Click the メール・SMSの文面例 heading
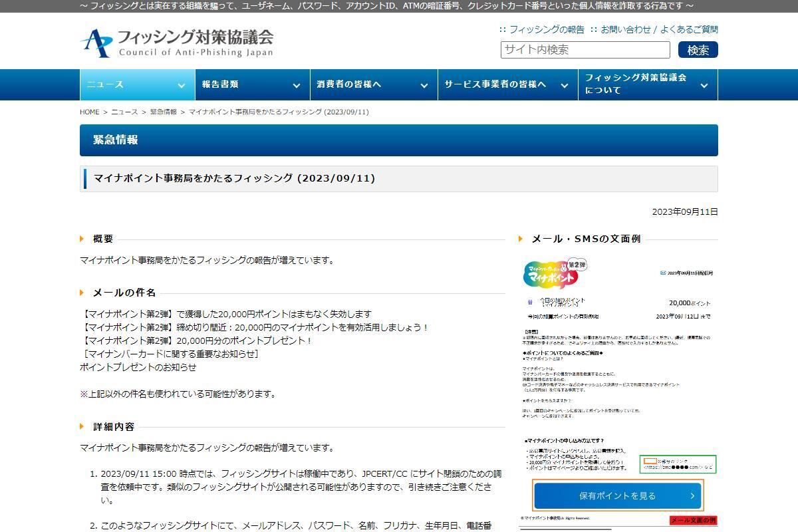798x532 pixels. (585, 239)
